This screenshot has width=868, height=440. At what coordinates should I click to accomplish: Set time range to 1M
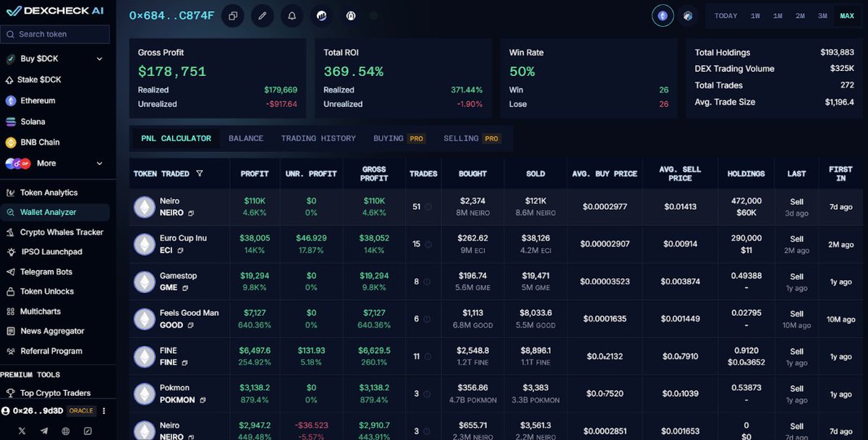tap(778, 16)
